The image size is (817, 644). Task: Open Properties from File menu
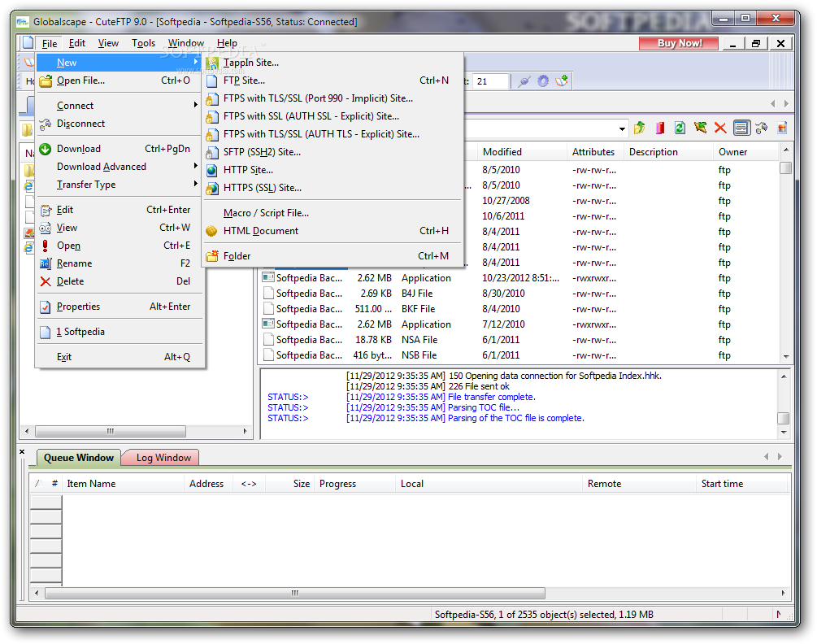(120, 307)
